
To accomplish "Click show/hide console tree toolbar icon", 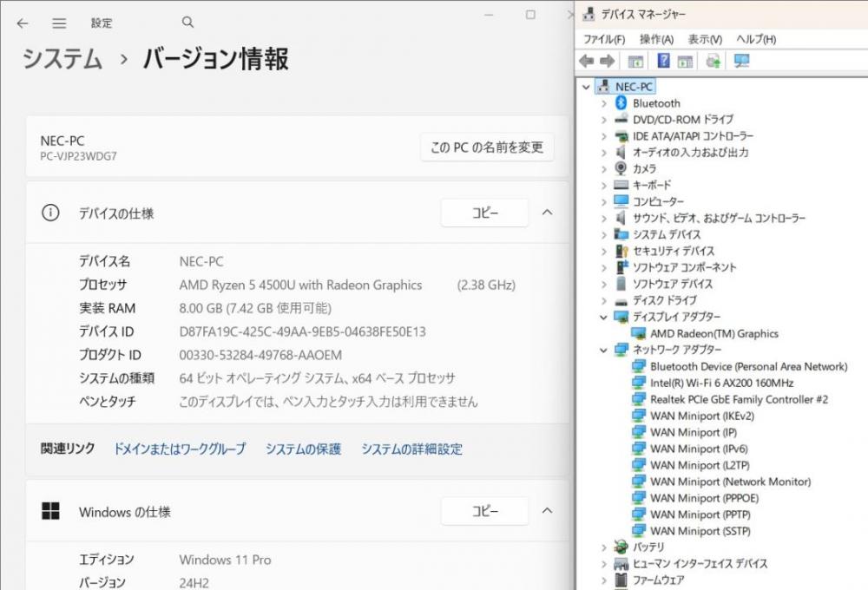I will point(635,61).
